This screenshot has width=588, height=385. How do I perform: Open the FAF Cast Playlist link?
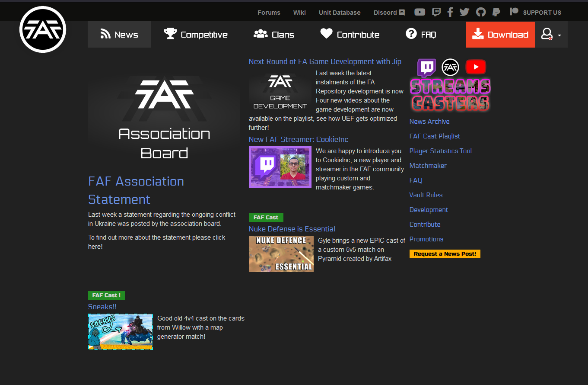[435, 136]
